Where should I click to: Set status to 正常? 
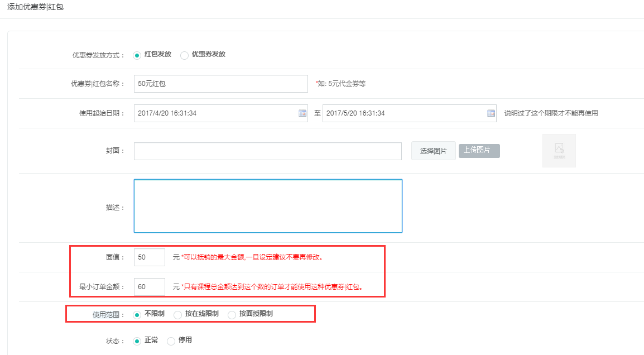tap(137, 340)
